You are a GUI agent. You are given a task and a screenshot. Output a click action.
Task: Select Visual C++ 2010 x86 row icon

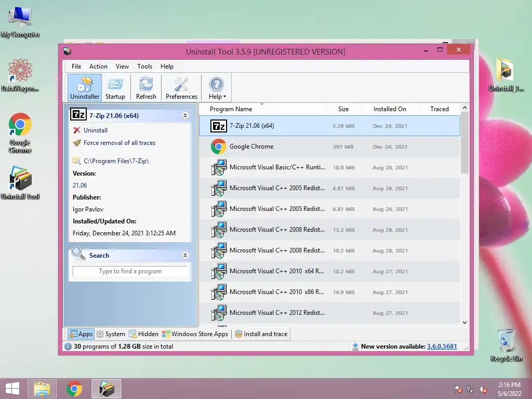click(x=219, y=292)
